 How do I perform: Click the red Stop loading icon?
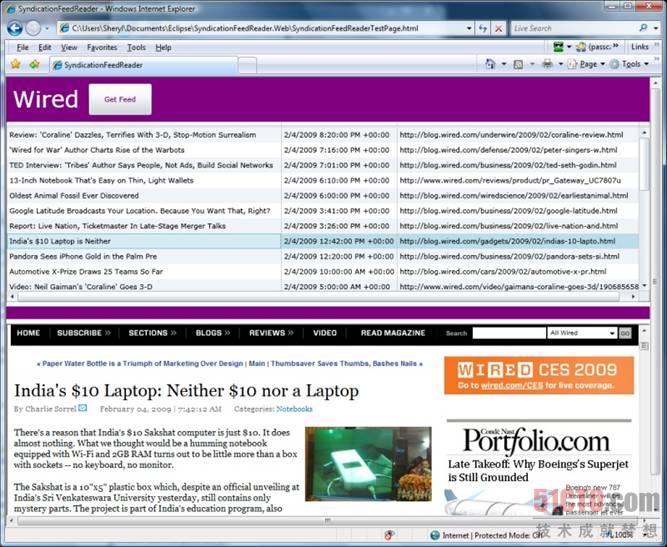499,28
